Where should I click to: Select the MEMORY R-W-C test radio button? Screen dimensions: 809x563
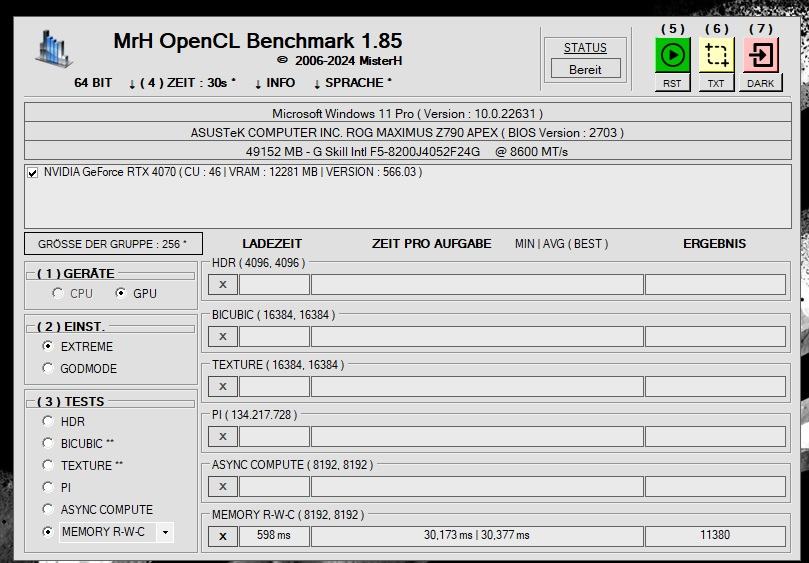click(48, 532)
